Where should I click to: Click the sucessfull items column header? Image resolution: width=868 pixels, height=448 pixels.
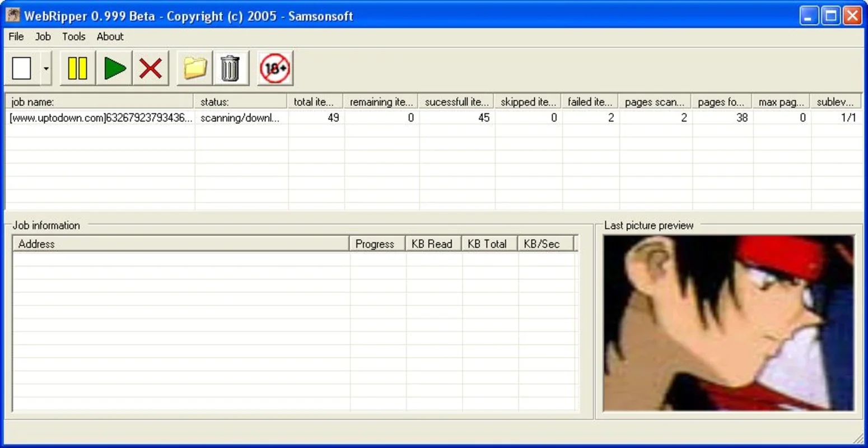456,101
